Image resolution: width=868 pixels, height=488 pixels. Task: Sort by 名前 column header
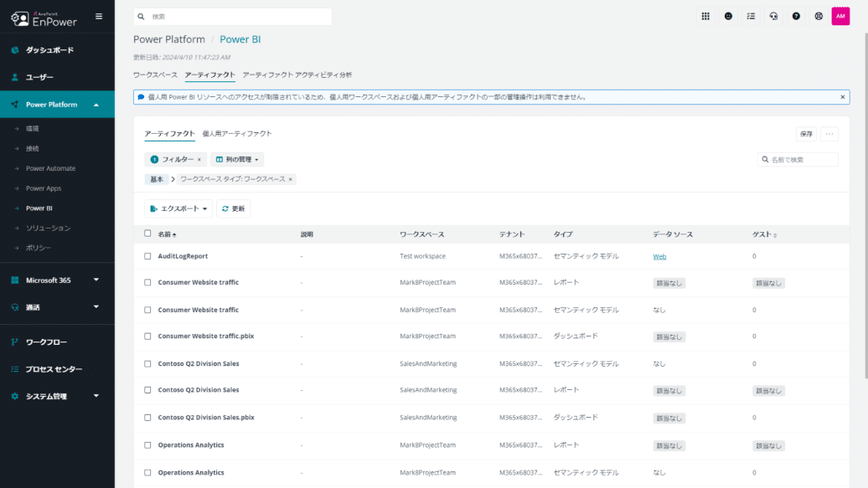click(167, 234)
